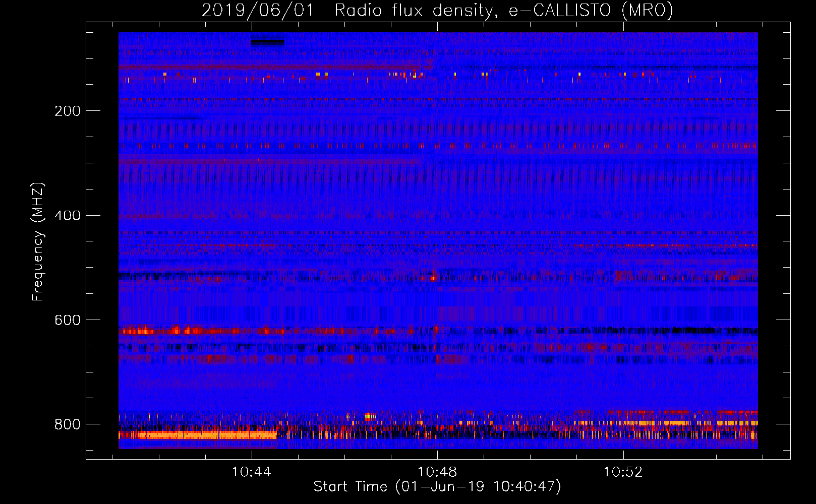Click the black data gap bar near top
Screen dimensions: 816x504
[x=267, y=43]
